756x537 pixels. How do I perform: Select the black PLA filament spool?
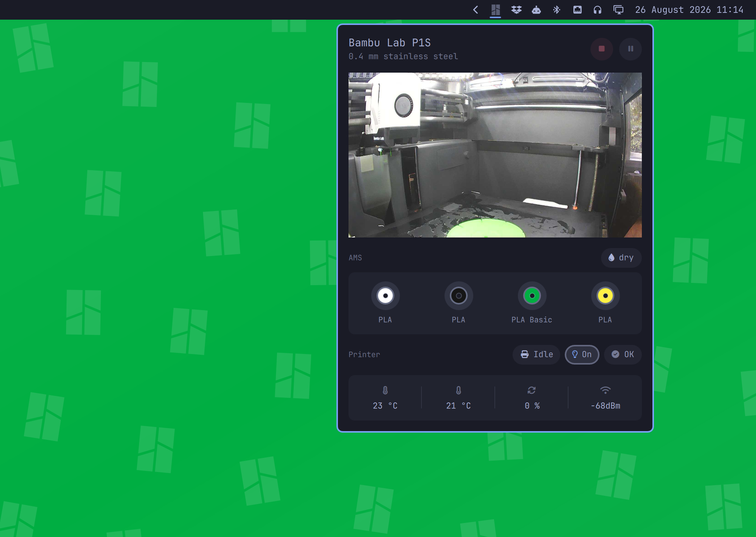[459, 296]
